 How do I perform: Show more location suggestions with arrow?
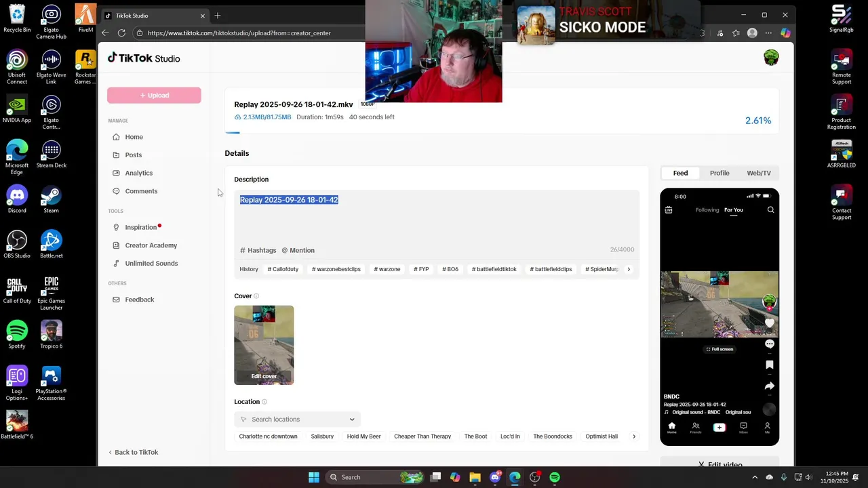pos(634,436)
